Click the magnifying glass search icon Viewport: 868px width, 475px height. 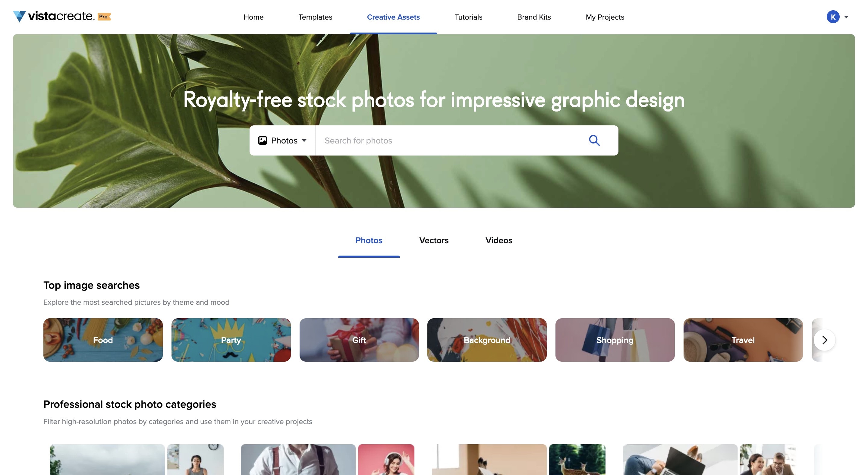(x=594, y=140)
